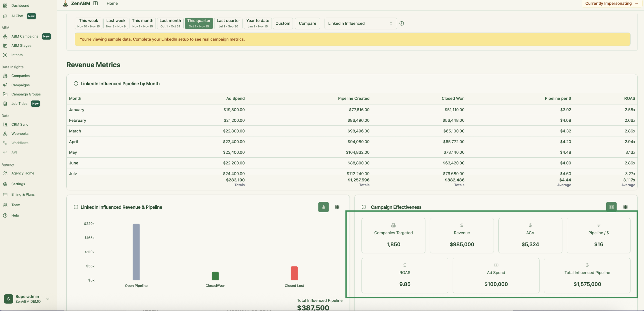
Task: Open the Billing & Plans page
Action: [x=23, y=194]
